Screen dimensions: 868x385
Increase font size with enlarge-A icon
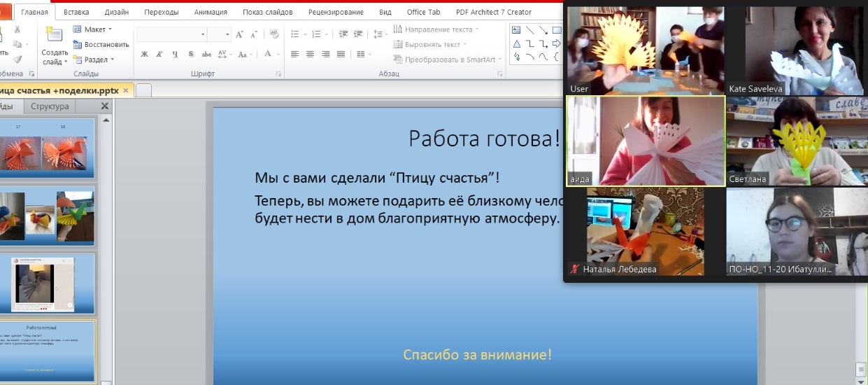pos(240,34)
